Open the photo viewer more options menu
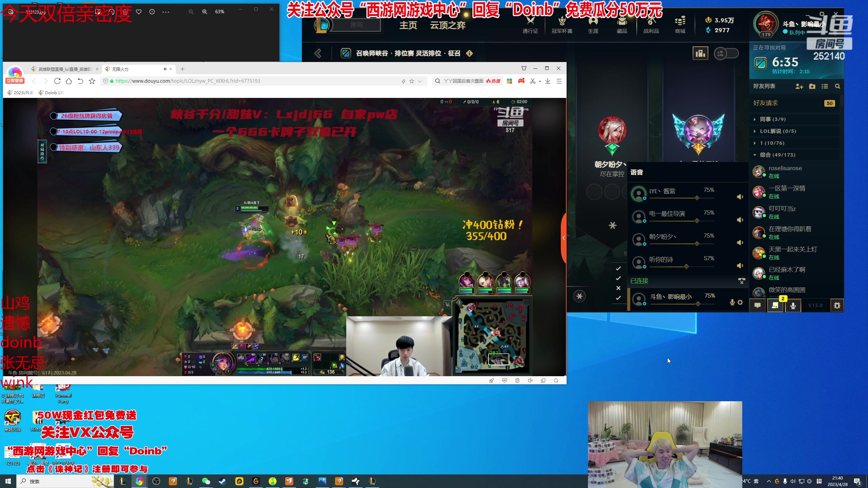This screenshot has width=868, height=488. coord(166,12)
